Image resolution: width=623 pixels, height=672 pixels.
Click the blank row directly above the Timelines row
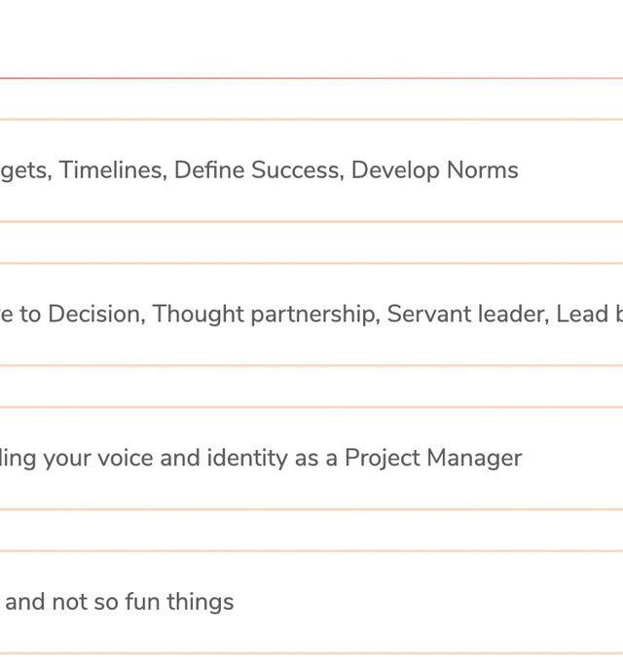tap(311, 99)
